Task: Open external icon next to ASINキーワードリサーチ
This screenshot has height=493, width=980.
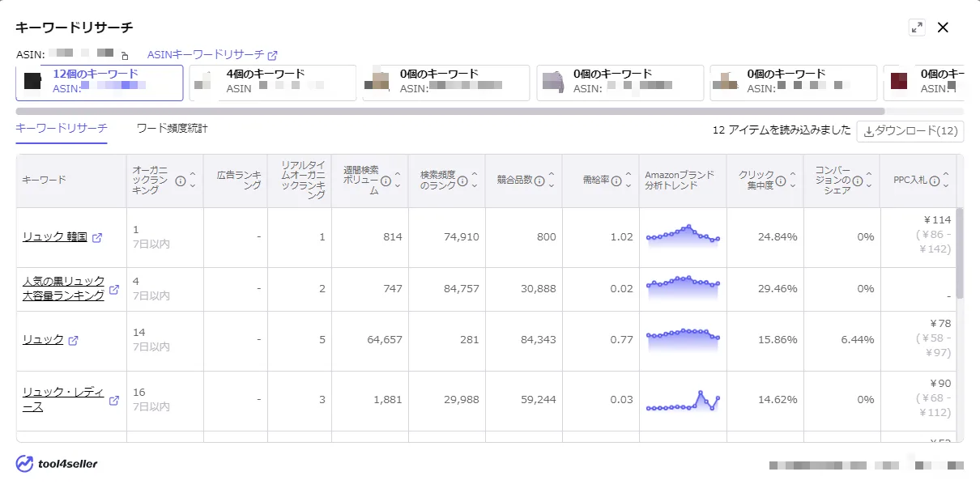Action: (273, 56)
